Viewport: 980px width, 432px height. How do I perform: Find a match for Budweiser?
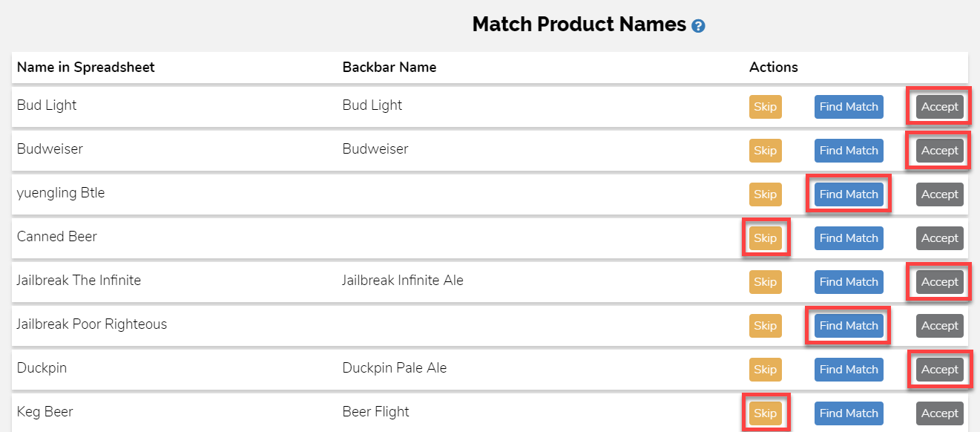(x=849, y=150)
